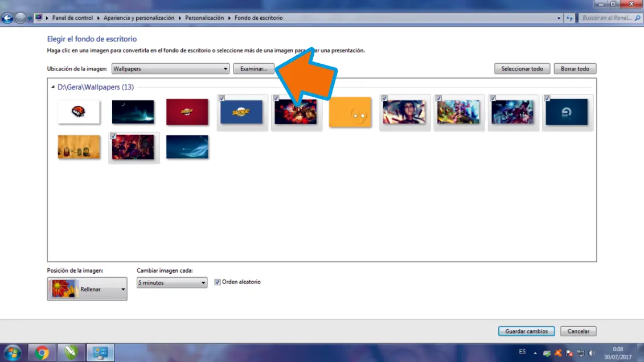Screen dimensions: 644x362
Task: Click the Control Panel icon in address bar
Action: 39,18
